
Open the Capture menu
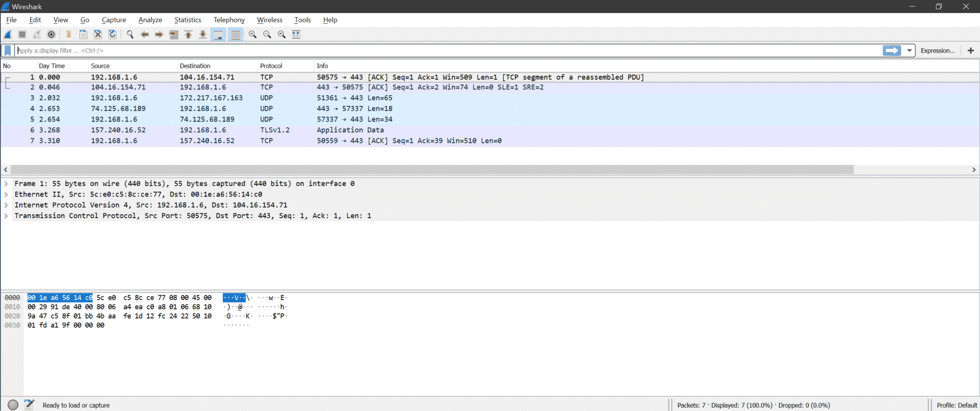click(114, 20)
